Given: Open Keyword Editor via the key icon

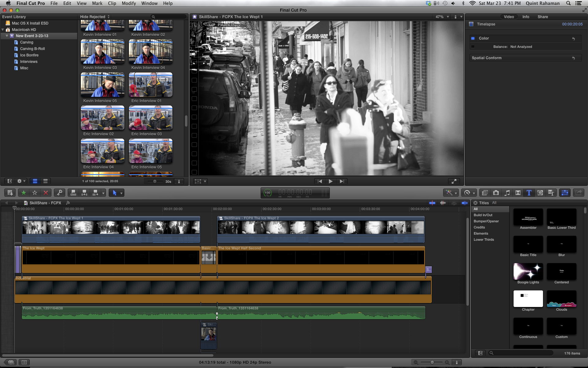Looking at the screenshot, I should [x=59, y=193].
